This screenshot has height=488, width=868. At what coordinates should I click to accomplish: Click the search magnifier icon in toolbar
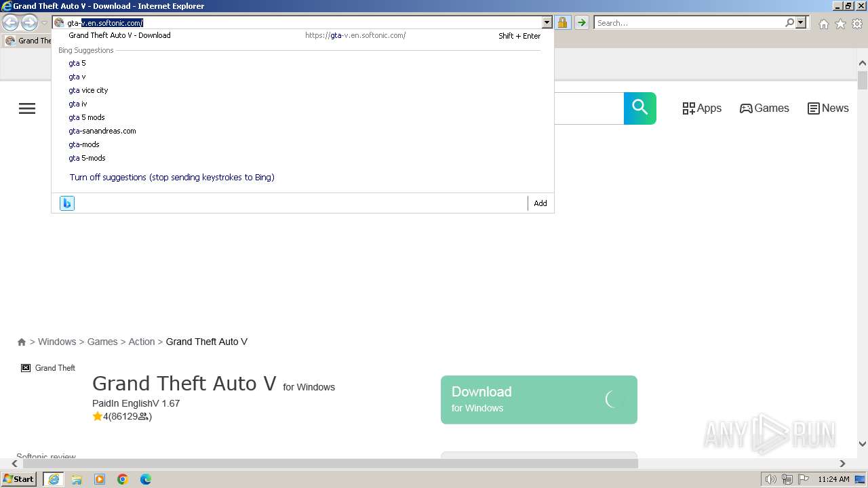pos(789,22)
